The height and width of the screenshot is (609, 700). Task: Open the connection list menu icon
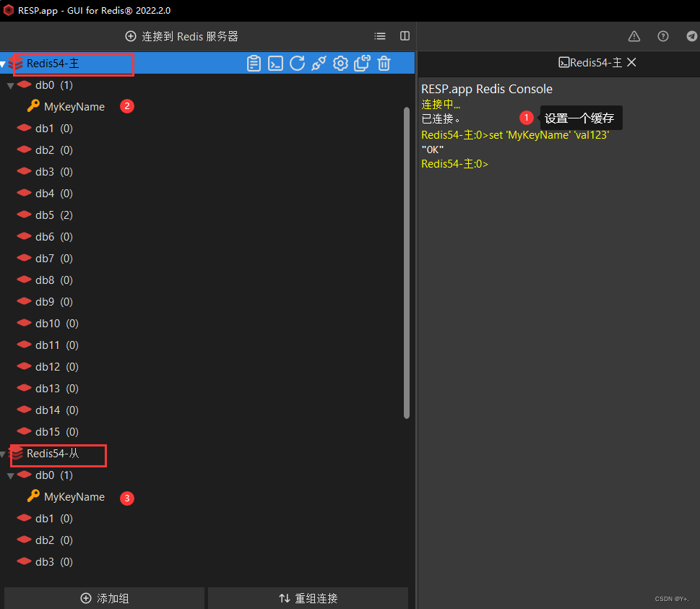(x=380, y=36)
